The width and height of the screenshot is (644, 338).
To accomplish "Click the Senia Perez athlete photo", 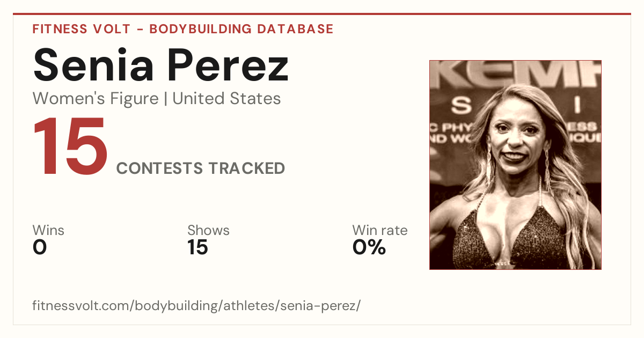I will pos(515,165).
